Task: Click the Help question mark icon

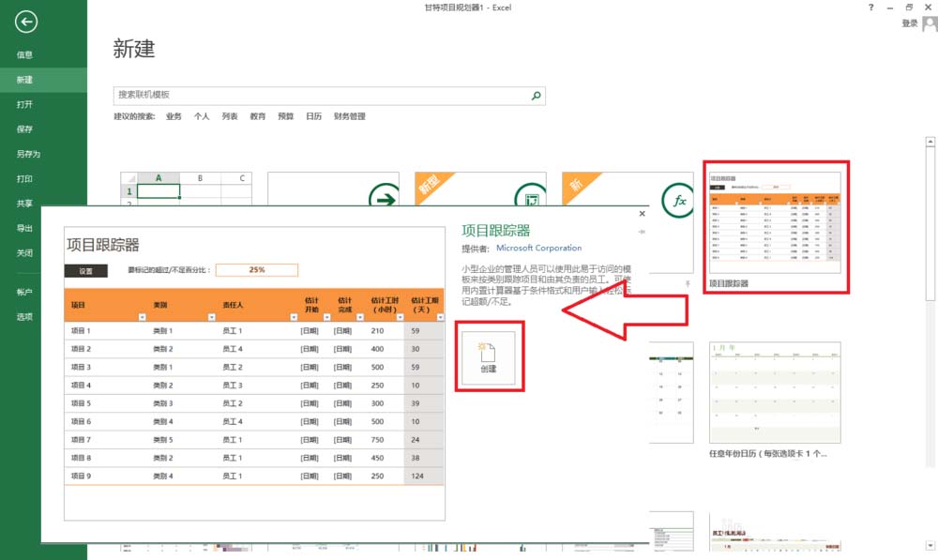Action: (x=870, y=8)
